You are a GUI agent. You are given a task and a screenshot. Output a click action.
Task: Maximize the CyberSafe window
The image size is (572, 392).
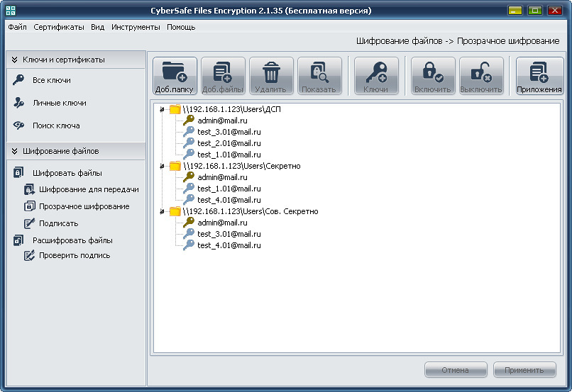tap(535, 10)
